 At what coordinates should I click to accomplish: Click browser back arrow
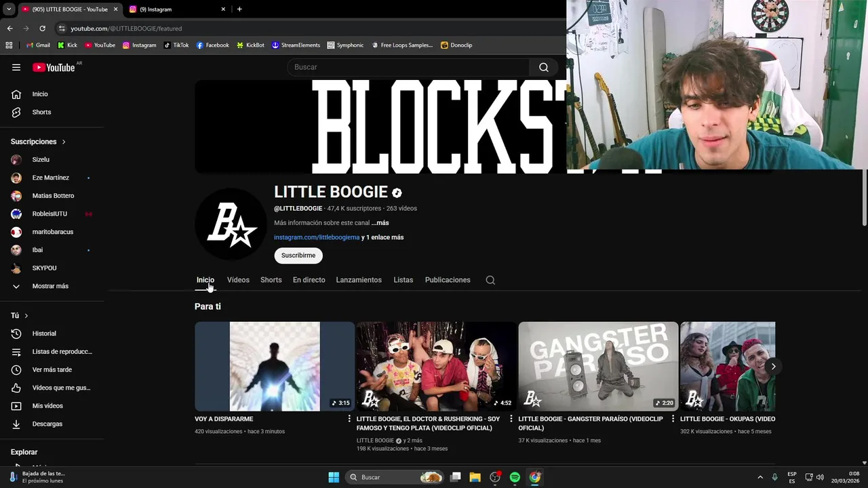(x=9, y=28)
